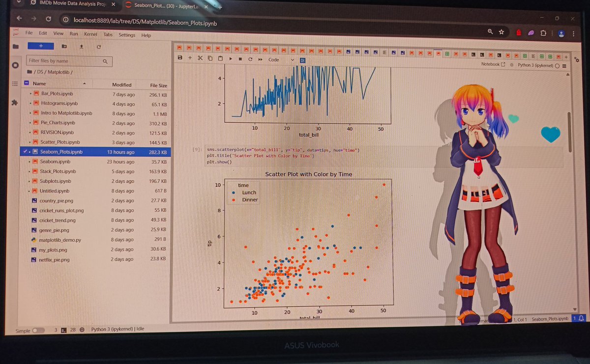Viewport: 590px width, 364px height.
Task: Click the browser address bar URL
Action: tap(145, 23)
